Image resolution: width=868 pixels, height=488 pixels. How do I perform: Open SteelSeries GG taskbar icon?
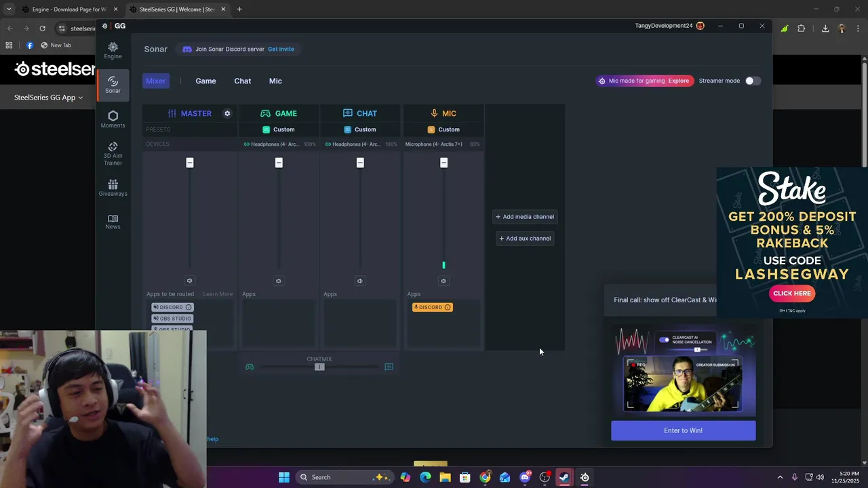click(x=585, y=477)
